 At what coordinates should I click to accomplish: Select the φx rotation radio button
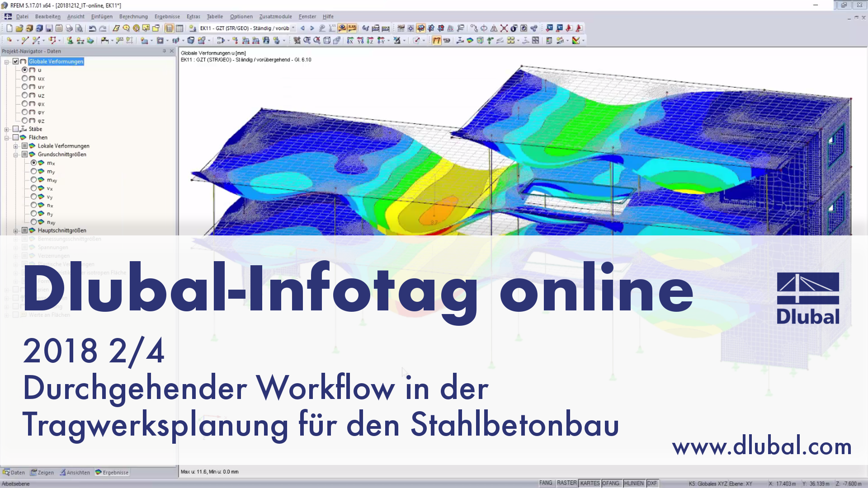click(24, 103)
